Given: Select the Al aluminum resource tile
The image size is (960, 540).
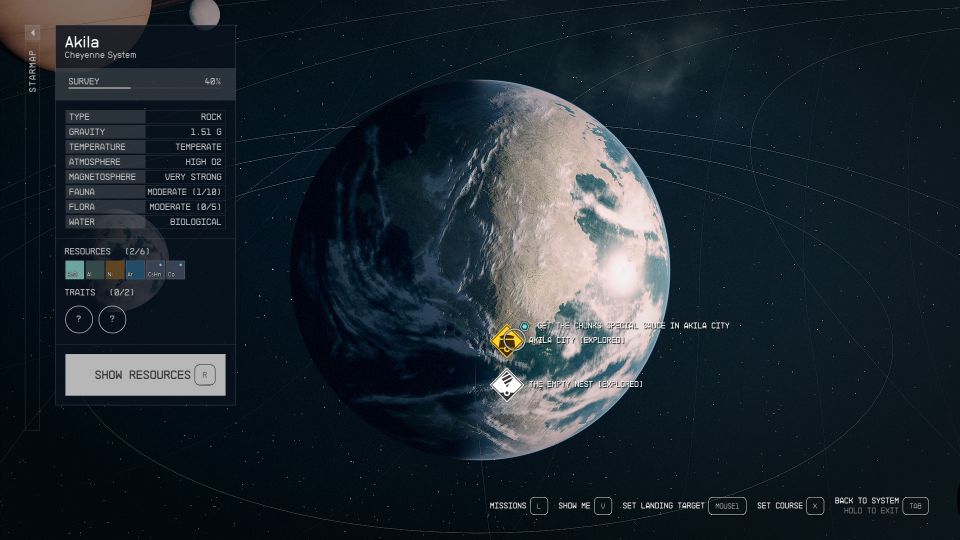Looking at the screenshot, I should [94, 270].
